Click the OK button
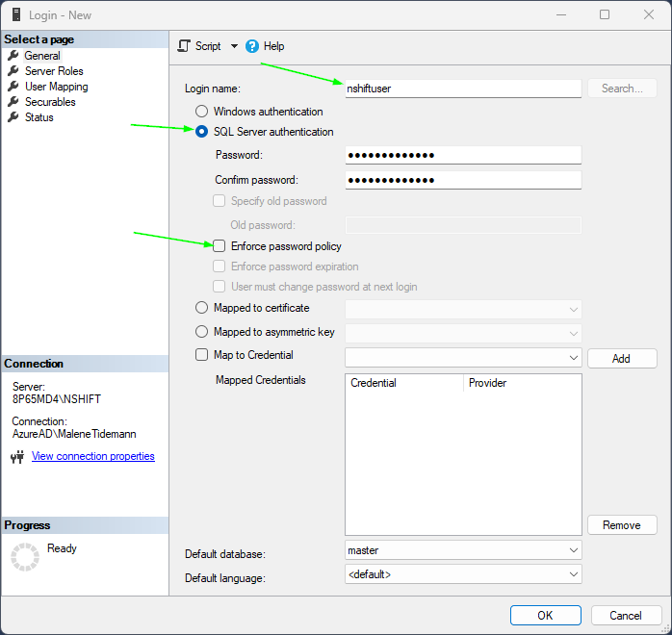Screen dimensions: 672x635 [x=546, y=616]
